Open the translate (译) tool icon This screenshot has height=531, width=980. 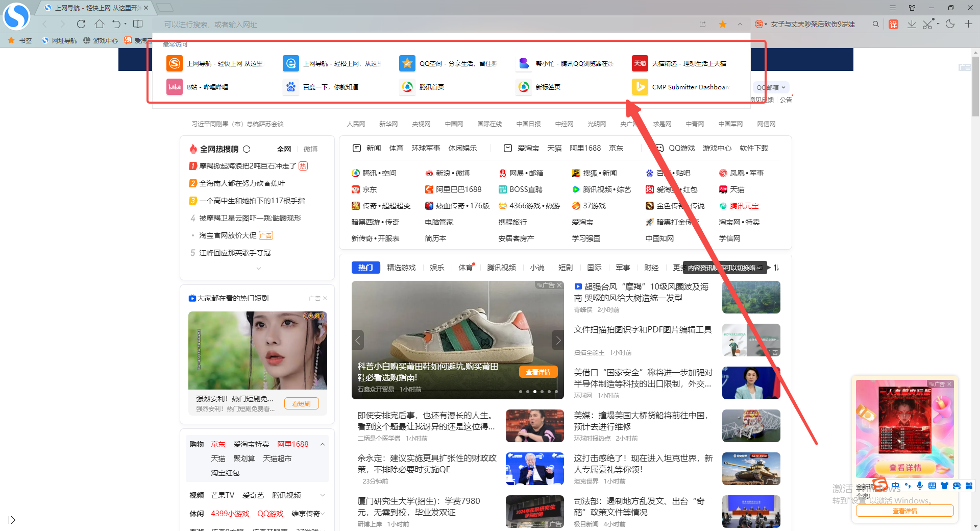tap(893, 24)
